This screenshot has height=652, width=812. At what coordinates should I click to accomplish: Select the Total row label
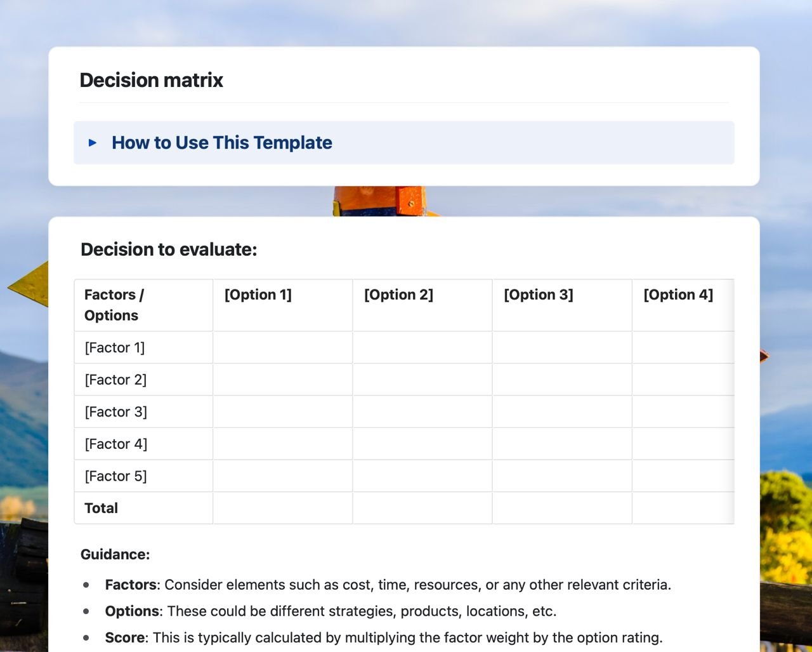[101, 508]
